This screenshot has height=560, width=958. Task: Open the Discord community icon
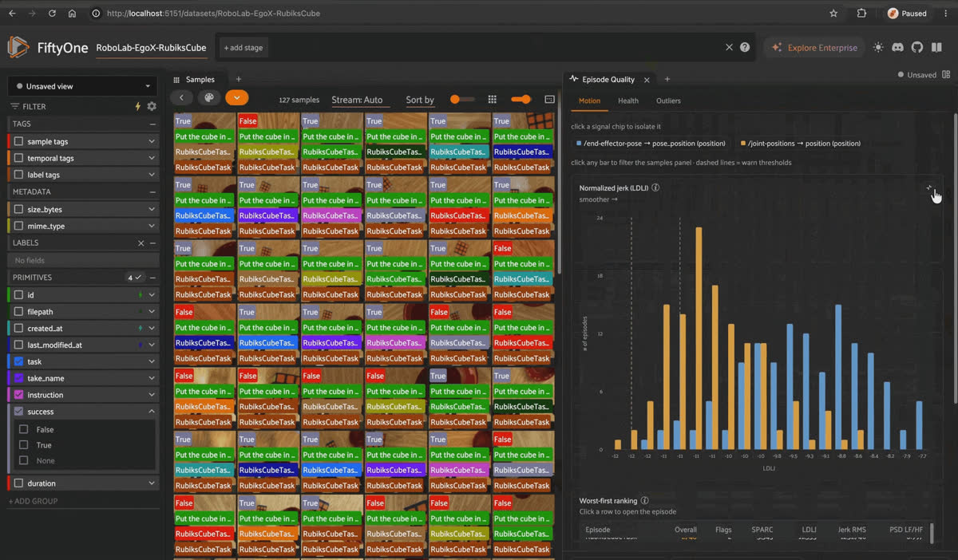(898, 47)
